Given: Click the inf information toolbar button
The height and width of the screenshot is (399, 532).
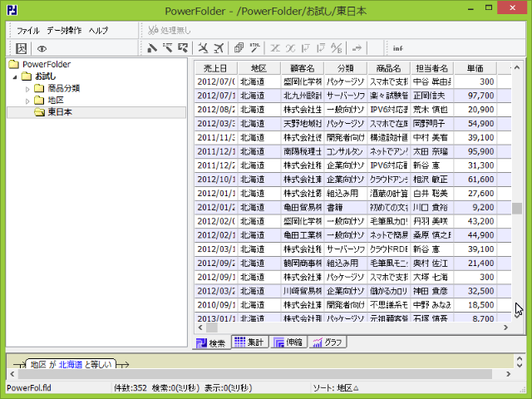Looking at the screenshot, I should click(397, 48).
